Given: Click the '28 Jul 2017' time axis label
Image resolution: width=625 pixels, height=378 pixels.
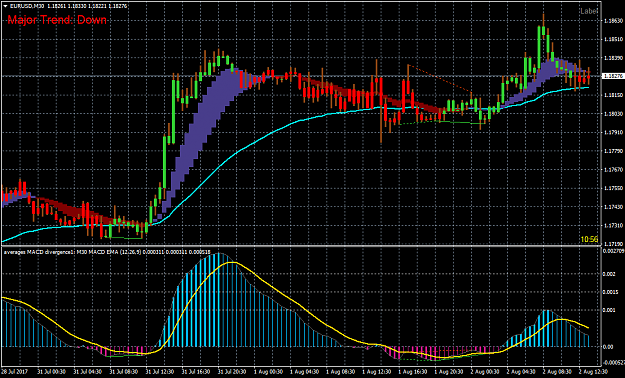Looking at the screenshot, I should coord(14,371).
